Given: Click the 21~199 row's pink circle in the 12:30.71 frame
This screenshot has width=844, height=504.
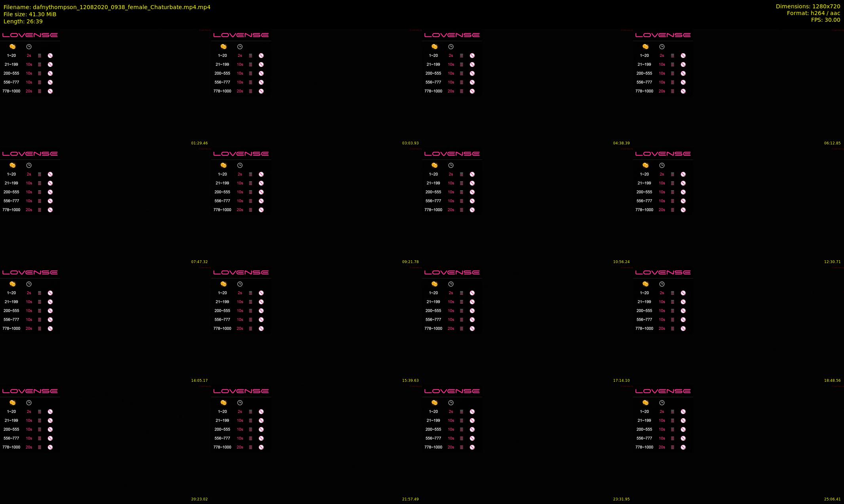Looking at the screenshot, I should (x=683, y=183).
